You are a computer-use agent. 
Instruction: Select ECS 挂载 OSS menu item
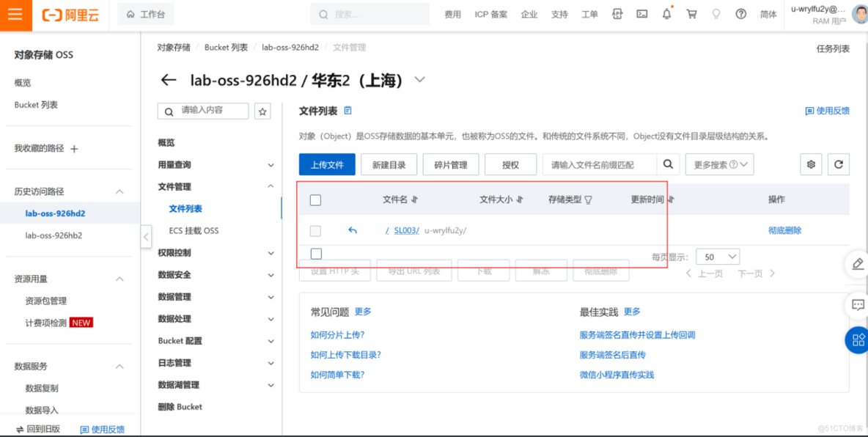[194, 231]
